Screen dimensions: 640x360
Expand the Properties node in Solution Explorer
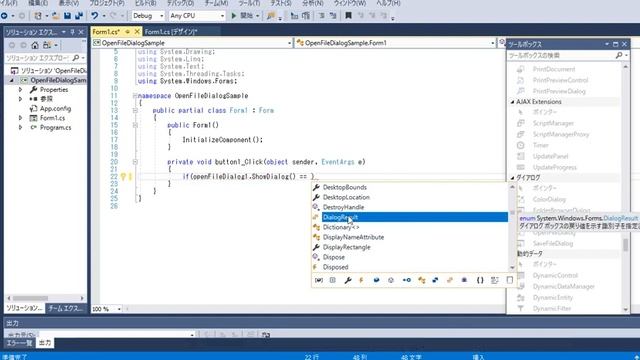click(20, 89)
